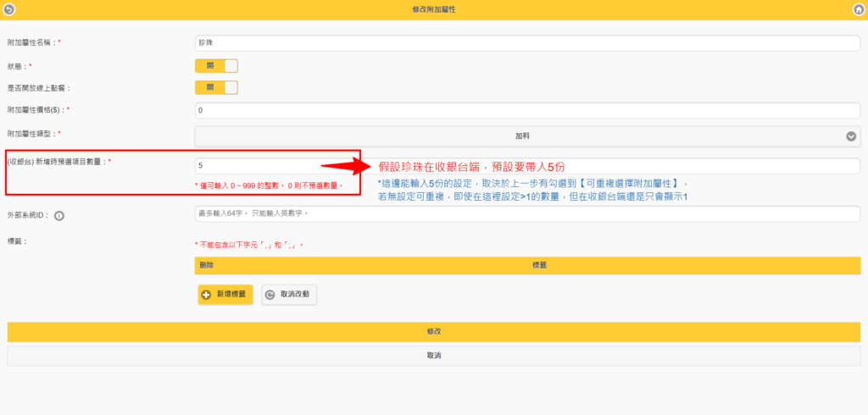Screen dimensions: 868x415
Task: Click the 修改附加屬性 page title
Action: click(434, 10)
